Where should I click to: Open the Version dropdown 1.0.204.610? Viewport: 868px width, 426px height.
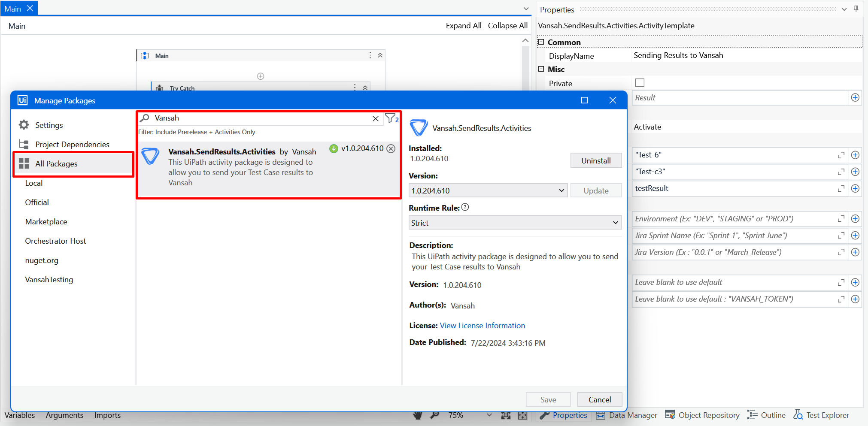pyautogui.click(x=488, y=190)
